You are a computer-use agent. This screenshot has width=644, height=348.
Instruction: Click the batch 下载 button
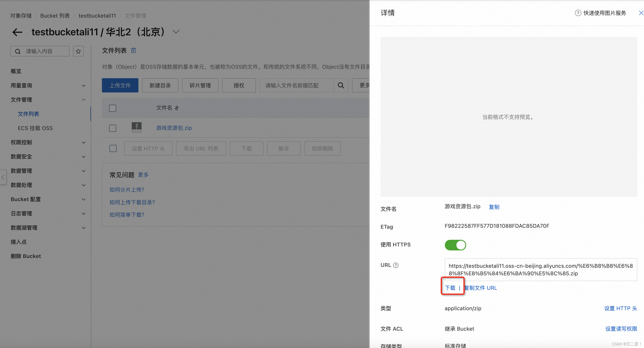pyautogui.click(x=247, y=148)
